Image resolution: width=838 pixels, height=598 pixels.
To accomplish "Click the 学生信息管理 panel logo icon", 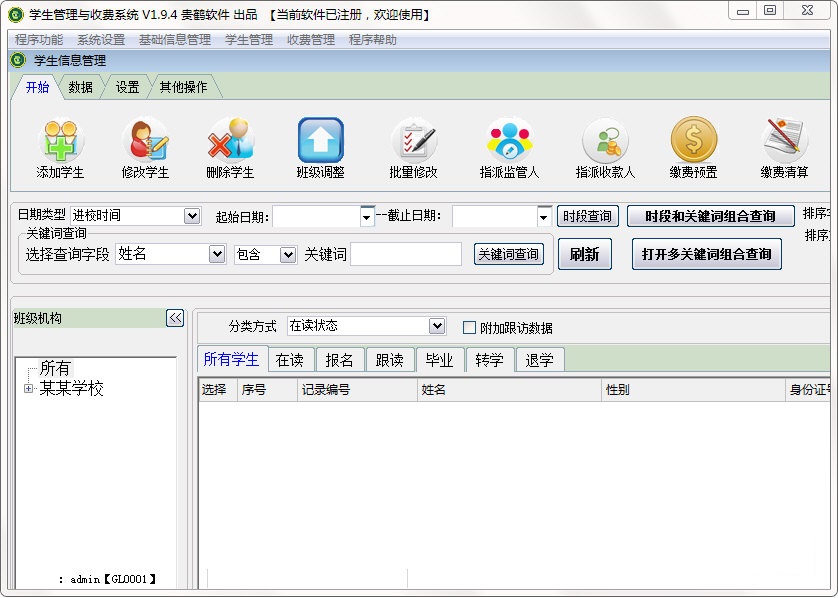I will pyautogui.click(x=18, y=60).
